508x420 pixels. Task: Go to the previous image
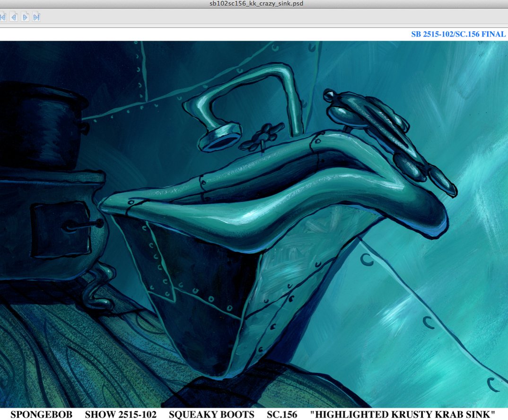[14, 17]
